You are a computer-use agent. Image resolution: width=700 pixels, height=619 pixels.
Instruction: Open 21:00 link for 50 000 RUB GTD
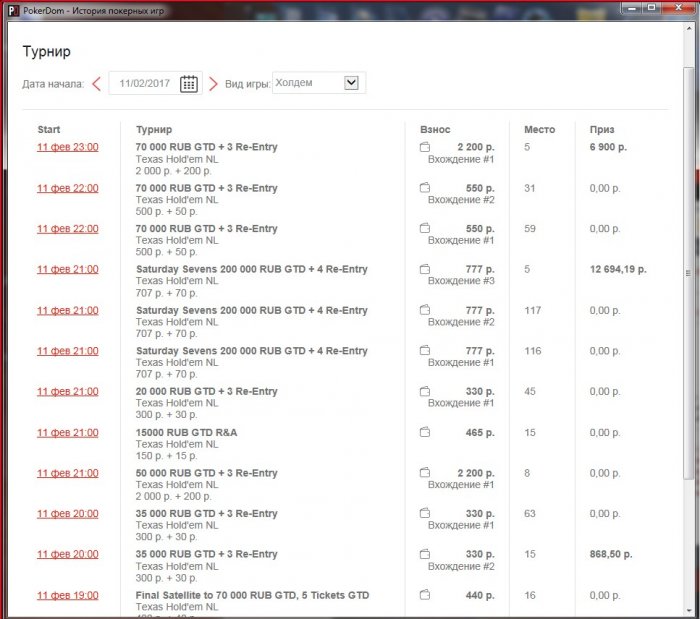[67, 473]
